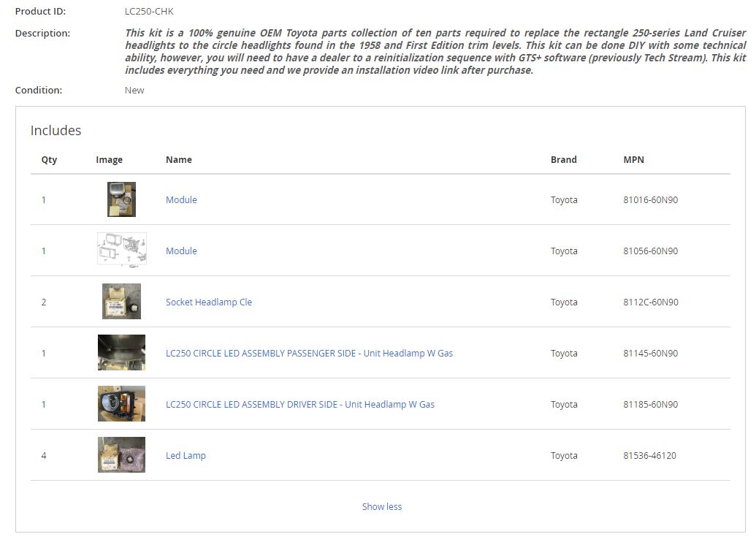Click Toyota brand in Socket Headlamp Cle row
The image size is (756, 545).
coord(564,302)
